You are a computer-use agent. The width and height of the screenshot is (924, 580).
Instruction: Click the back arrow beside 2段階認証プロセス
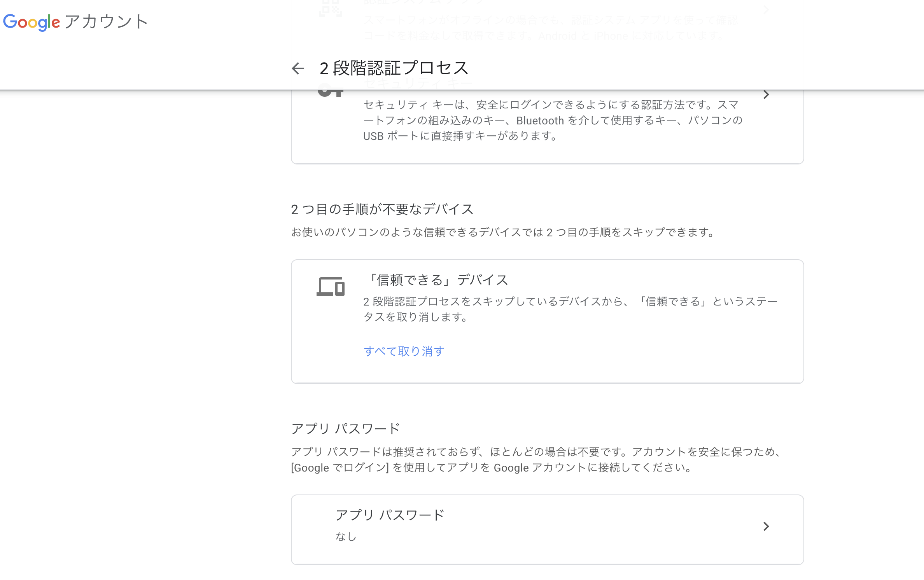[297, 68]
